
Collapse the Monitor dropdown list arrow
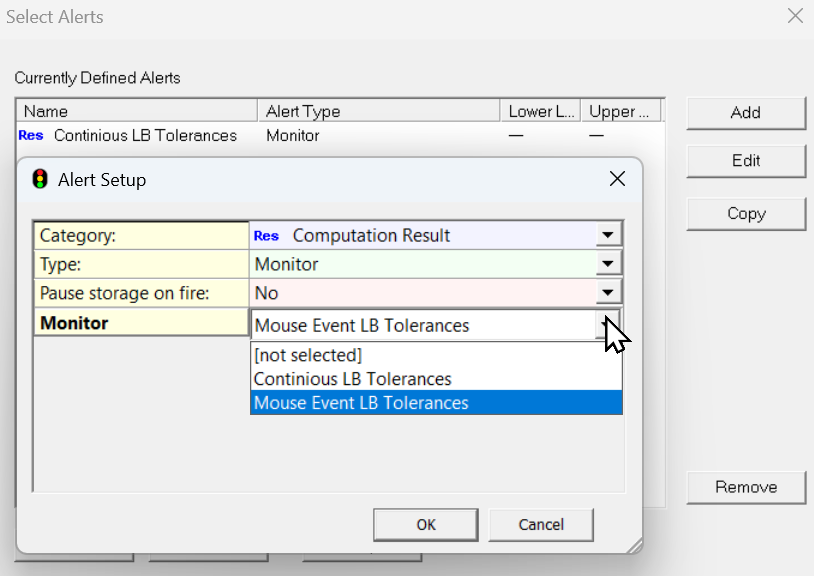click(x=607, y=324)
